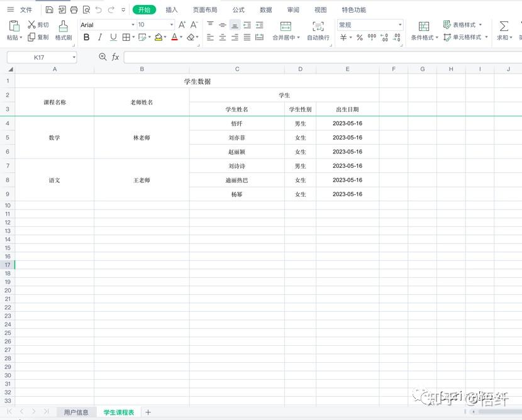Click the currency ¥ format icon
Viewport: 522px width, 420px height.
coord(343,38)
